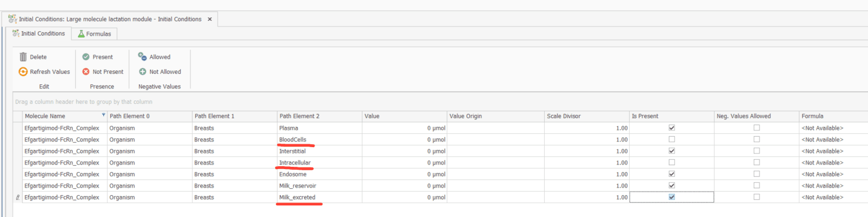Edit the Value cell of the Plasma row
The width and height of the screenshot is (868, 217).
coord(404,128)
